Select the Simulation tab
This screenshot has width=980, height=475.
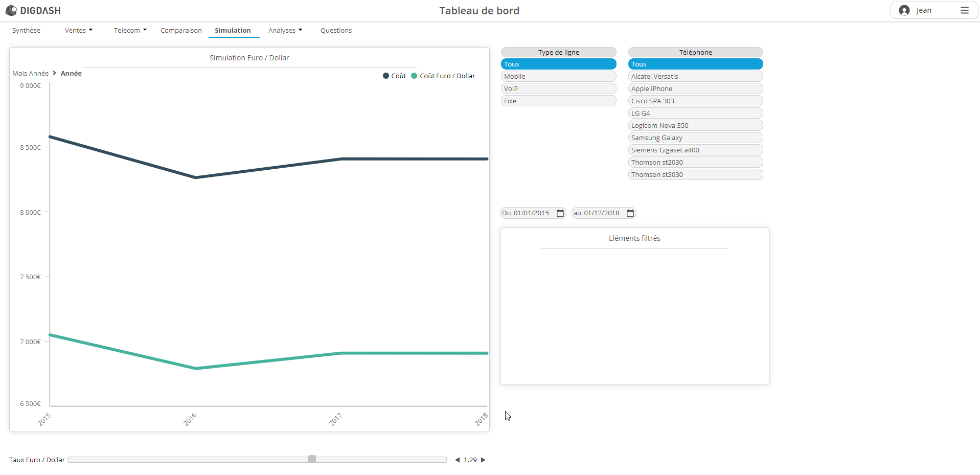pyautogui.click(x=233, y=30)
